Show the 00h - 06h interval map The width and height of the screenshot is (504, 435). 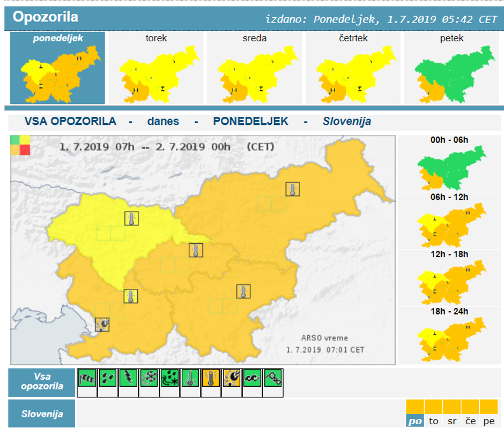click(x=449, y=164)
